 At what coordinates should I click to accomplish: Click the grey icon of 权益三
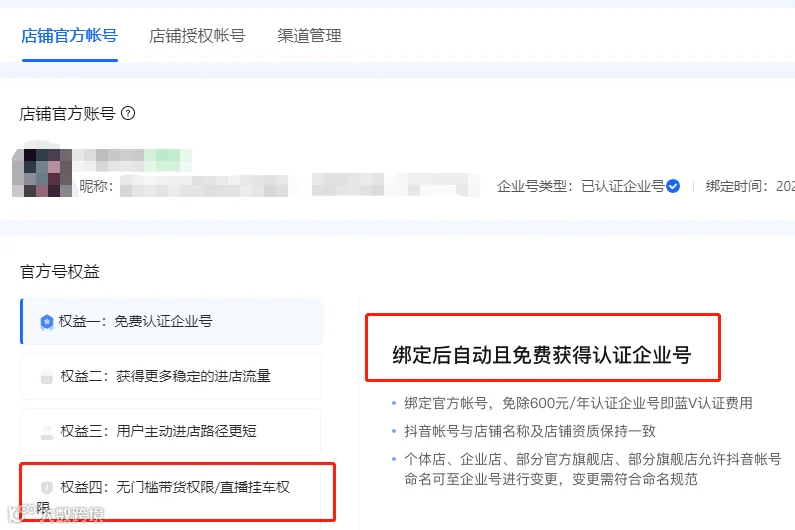point(47,432)
